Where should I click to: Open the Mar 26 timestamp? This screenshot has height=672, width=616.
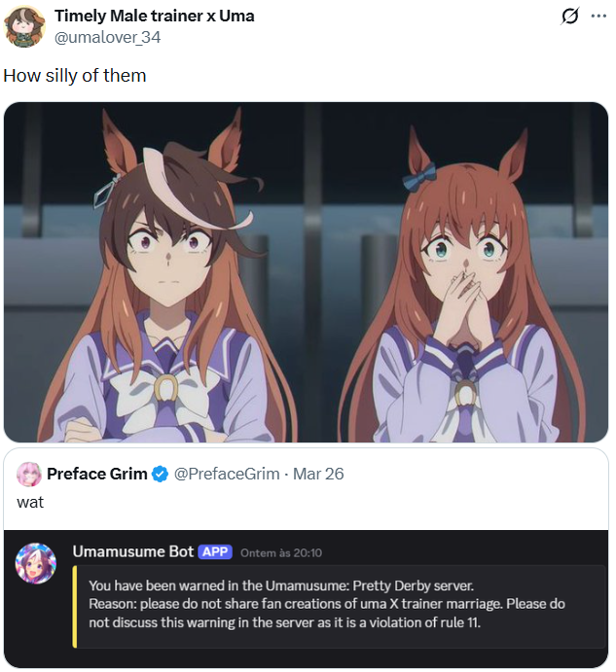click(318, 474)
